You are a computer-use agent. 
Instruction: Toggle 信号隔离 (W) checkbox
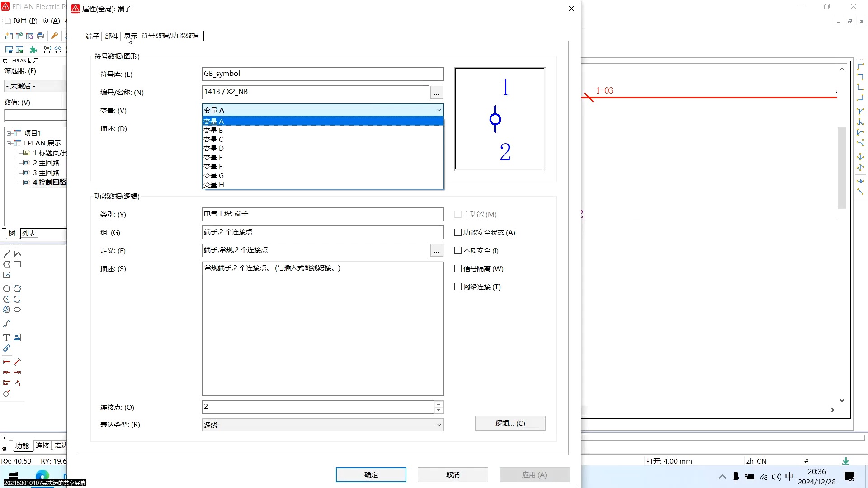pos(458,268)
